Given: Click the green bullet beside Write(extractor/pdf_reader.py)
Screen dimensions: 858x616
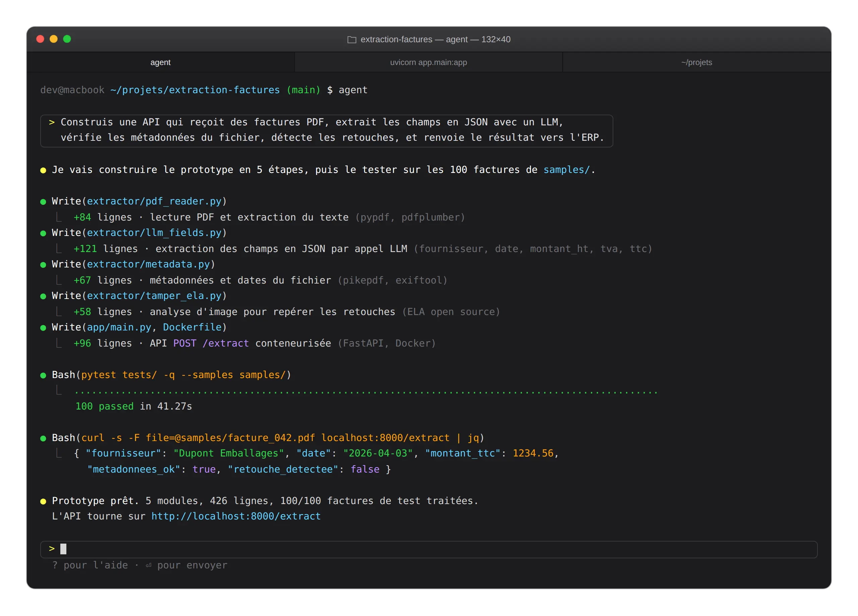Looking at the screenshot, I should pos(43,202).
